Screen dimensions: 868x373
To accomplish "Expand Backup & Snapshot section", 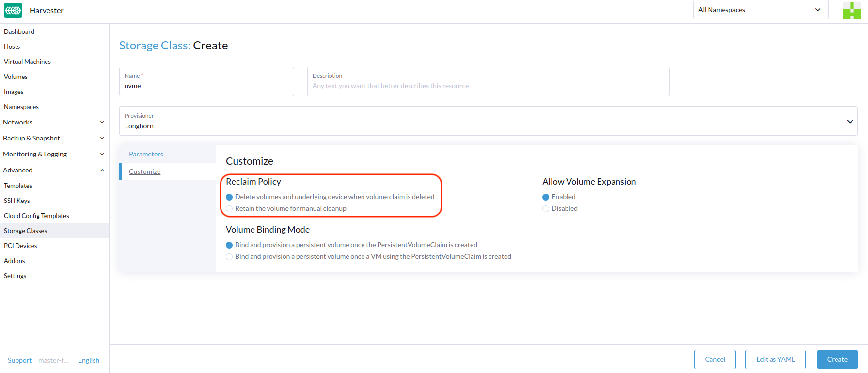I will (102, 138).
